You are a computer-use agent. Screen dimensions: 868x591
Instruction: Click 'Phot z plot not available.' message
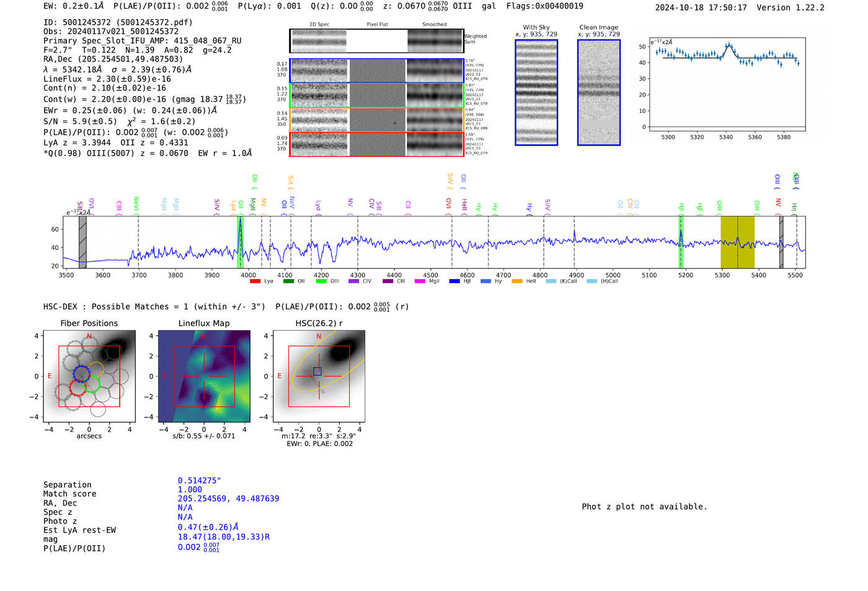[644, 507]
